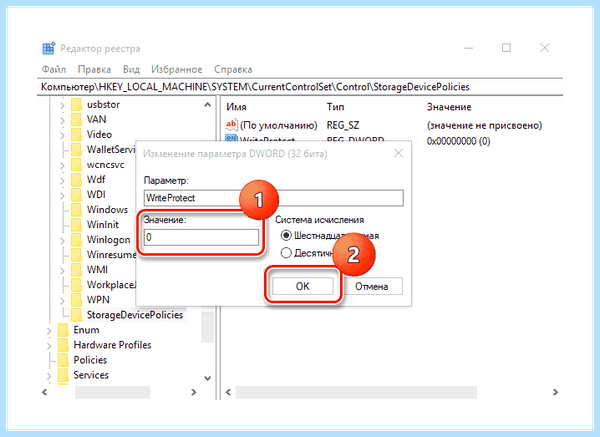
Task: Close the DWORD edit dialog
Action: point(398,153)
